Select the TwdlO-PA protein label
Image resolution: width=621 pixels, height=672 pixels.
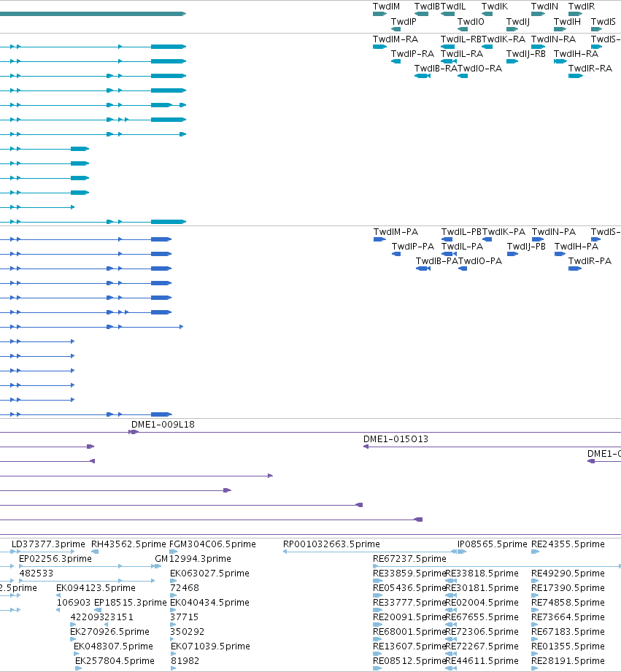[x=480, y=261]
